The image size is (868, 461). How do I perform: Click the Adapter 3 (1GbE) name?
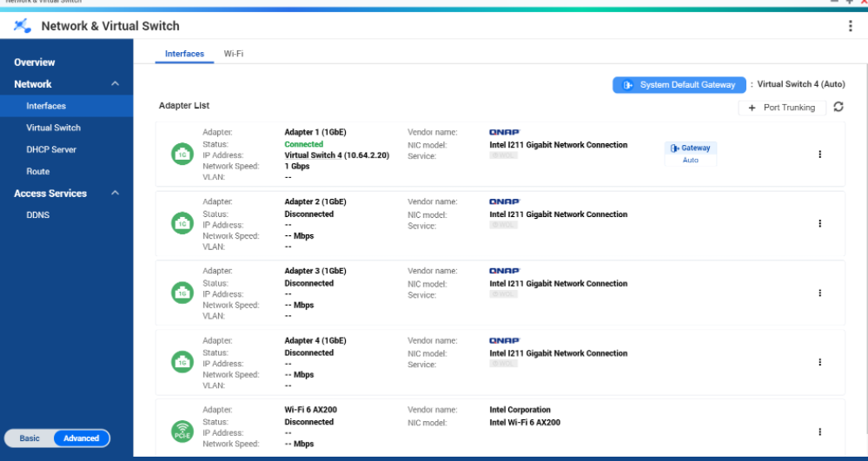(315, 271)
